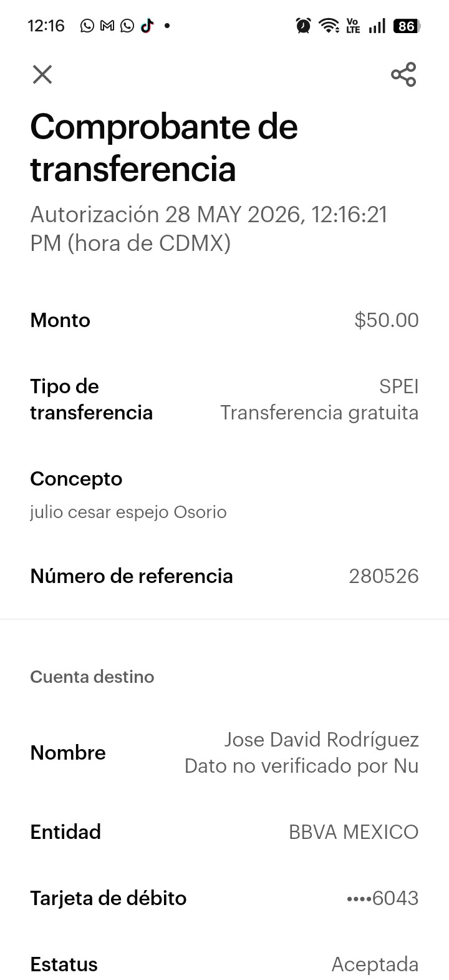
Task: Tap the SPEI transfer type value
Action: tap(398, 386)
